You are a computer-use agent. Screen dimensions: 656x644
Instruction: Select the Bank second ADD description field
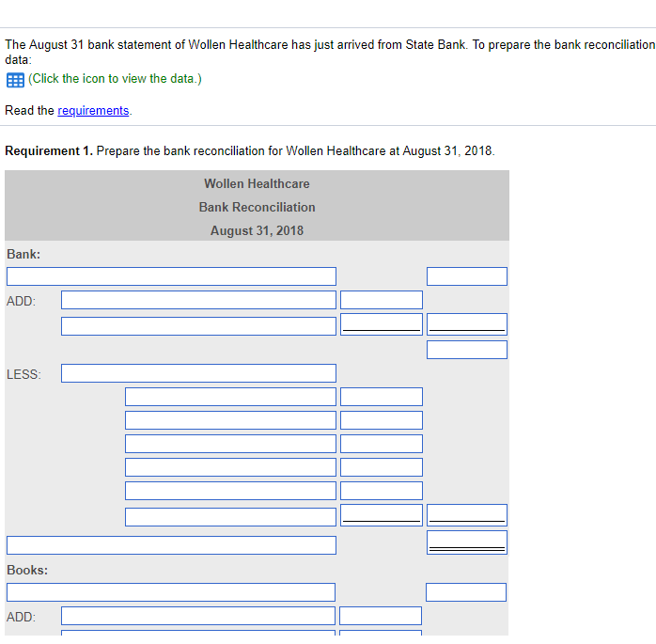tap(198, 326)
